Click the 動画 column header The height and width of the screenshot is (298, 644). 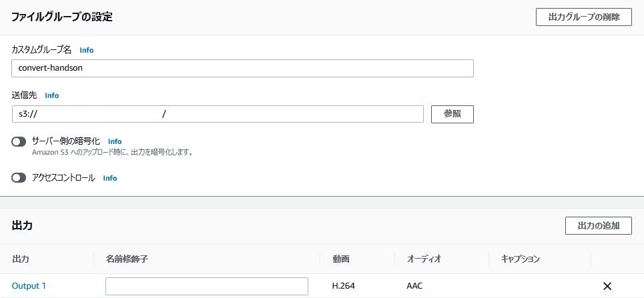coord(341,259)
